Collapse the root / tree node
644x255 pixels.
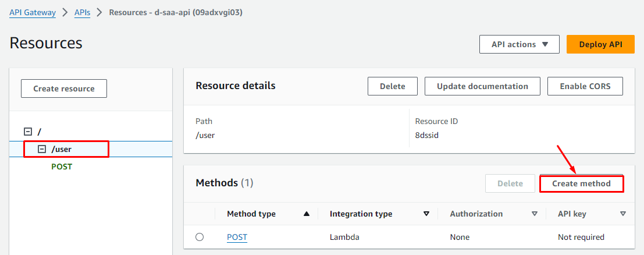(x=27, y=132)
